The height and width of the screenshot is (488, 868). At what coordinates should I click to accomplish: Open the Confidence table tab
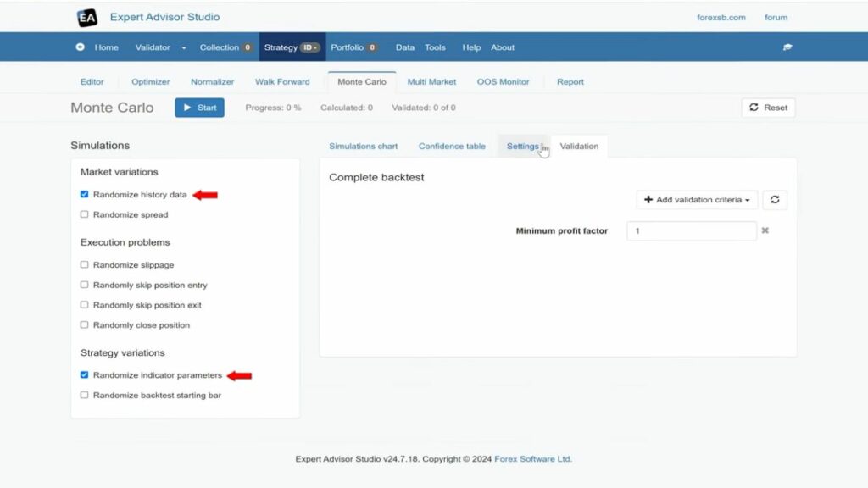(x=452, y=147)
